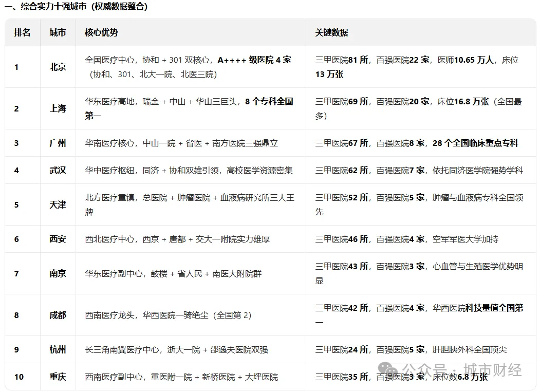539x392 pixels.
Task: Click rank number 3 in Guangzhou row
Action: (16, 143)
